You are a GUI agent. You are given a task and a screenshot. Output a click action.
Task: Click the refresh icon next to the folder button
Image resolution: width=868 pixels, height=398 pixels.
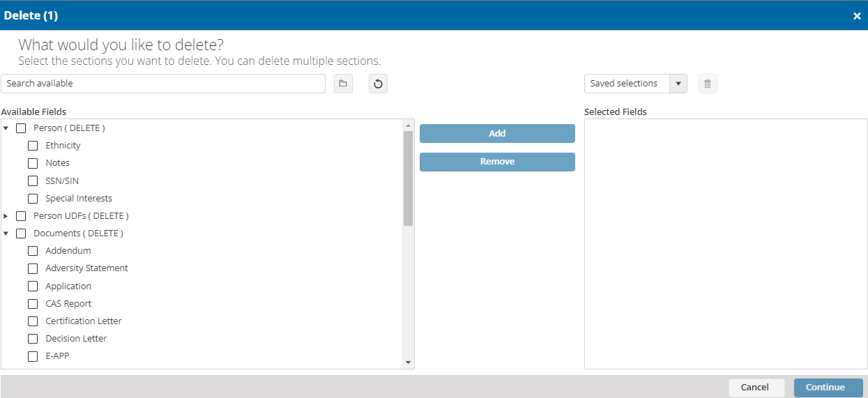[x=378, y=84]
